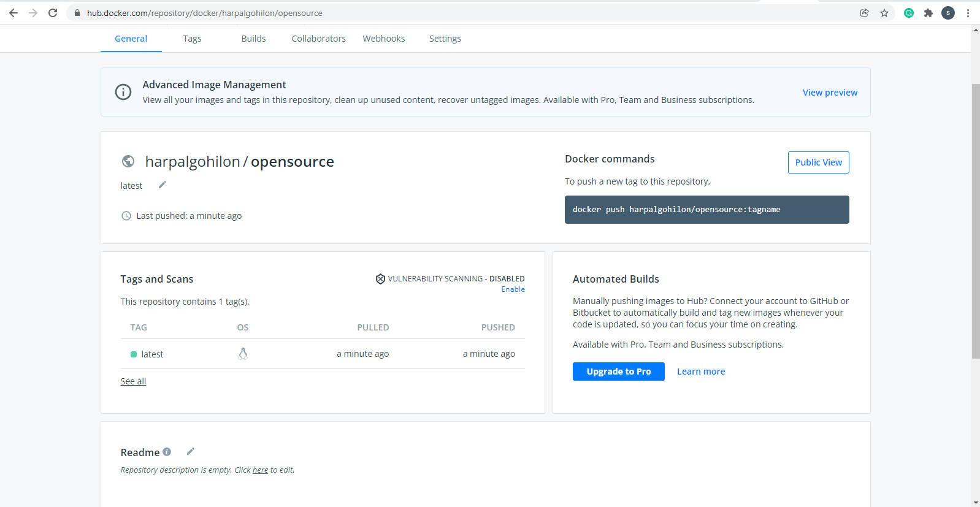
Task: Switch to the General tab
Action: [131, 39]
